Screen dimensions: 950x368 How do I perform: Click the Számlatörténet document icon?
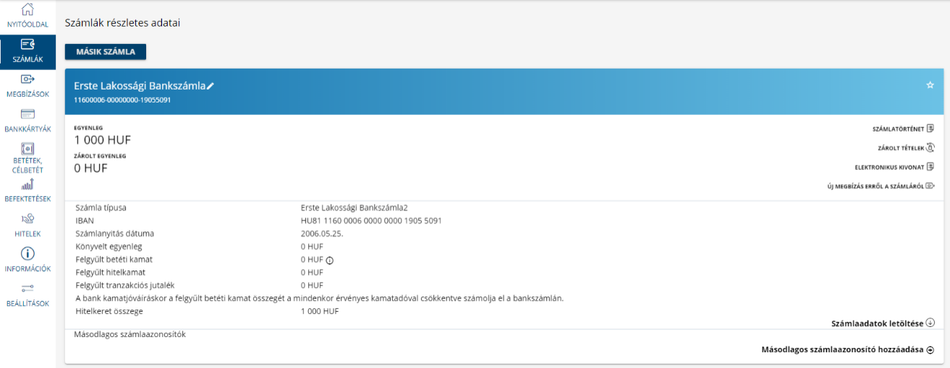pos(931,128)
